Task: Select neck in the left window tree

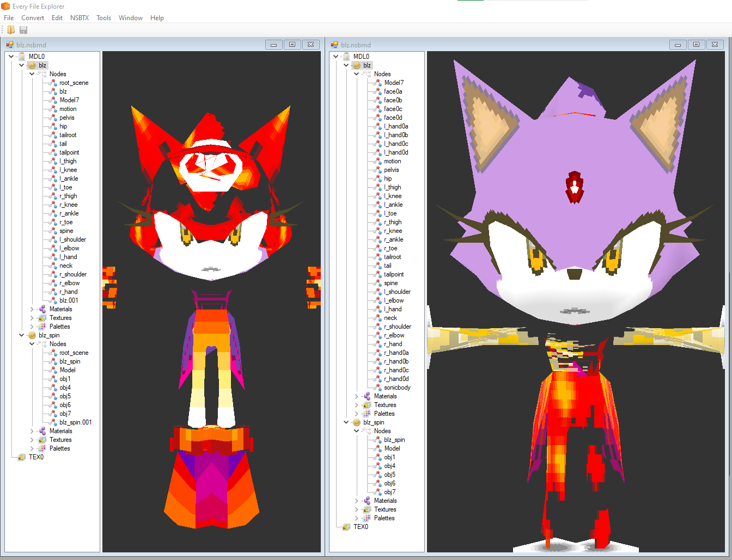Action: pos(66,266)
